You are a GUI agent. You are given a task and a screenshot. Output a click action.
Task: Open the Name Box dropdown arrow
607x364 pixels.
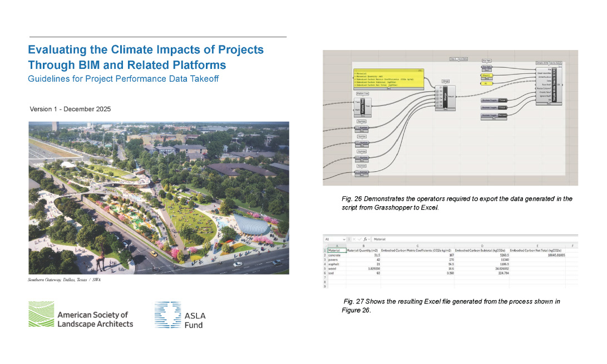[344, 240]
